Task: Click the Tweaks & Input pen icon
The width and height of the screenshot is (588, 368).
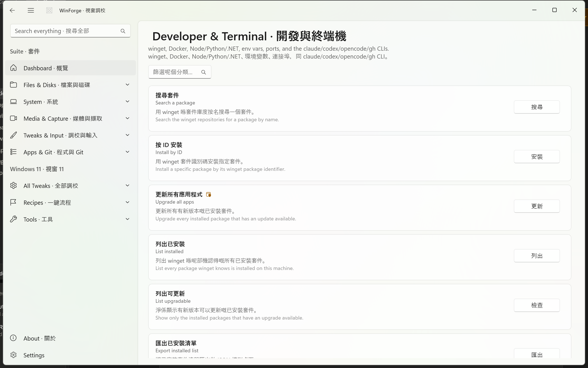Action: [x=13, y=135]
